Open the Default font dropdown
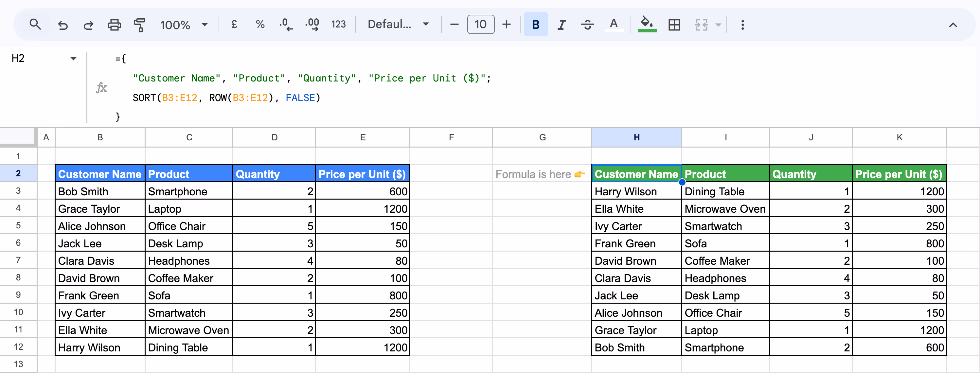Screen dimensions: 980x373 click(x=398, y=24)
